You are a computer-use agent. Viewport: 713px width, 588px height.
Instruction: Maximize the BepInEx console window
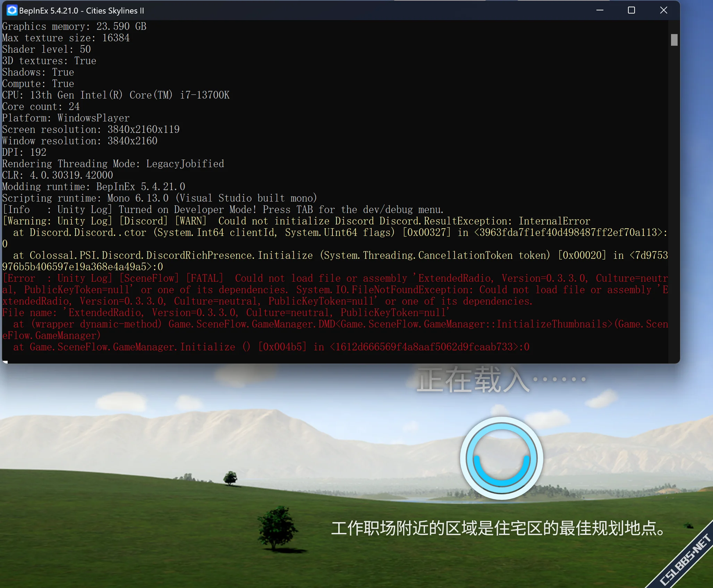click(631, 10)
